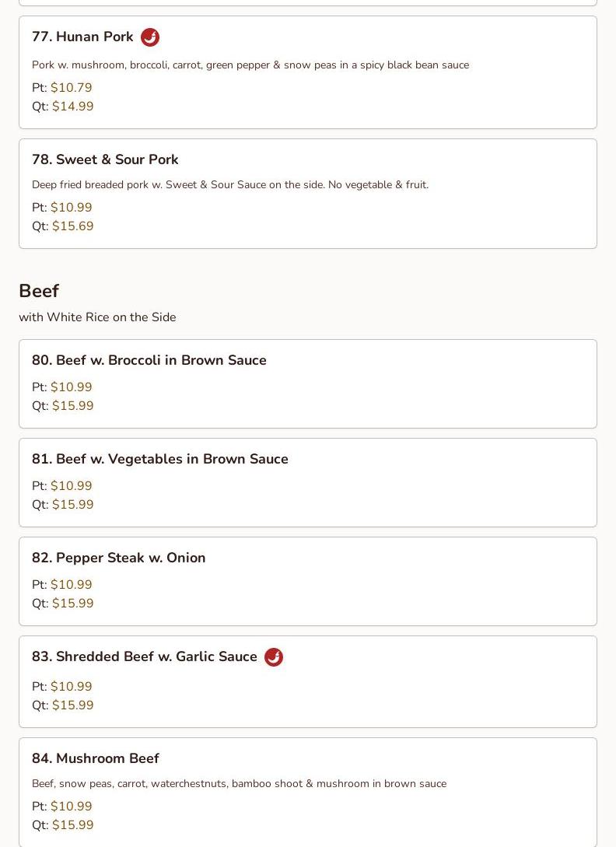
Task: Select 78. Sweet & Sour Pork title
Action: pyautogui.click(x=105, y=159)
